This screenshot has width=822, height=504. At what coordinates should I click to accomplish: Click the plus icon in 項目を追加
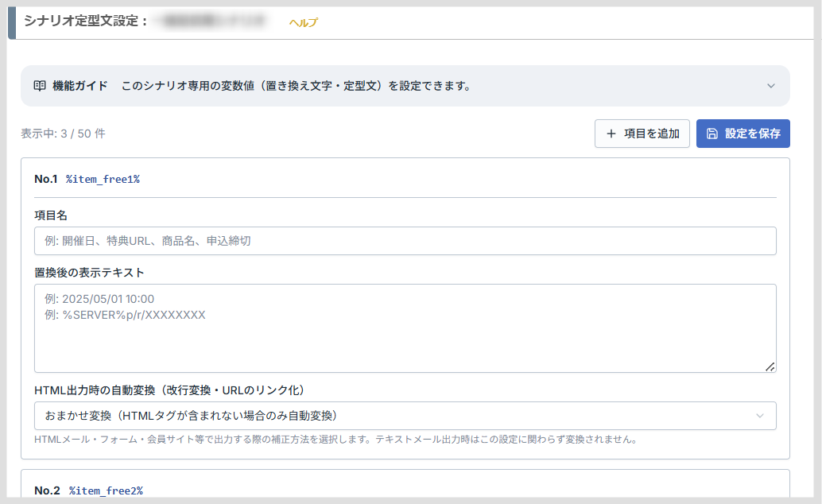[x=611, y=134]
